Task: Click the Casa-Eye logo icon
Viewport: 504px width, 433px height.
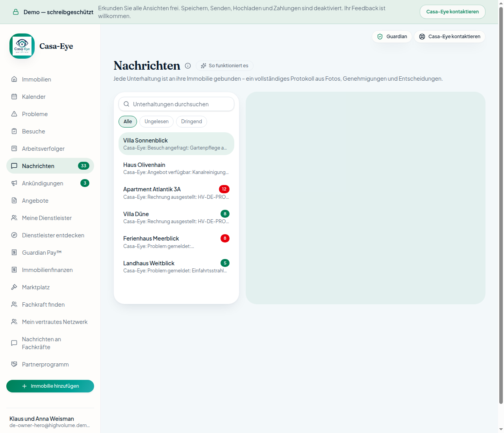Action: click(x=22, y=46)
